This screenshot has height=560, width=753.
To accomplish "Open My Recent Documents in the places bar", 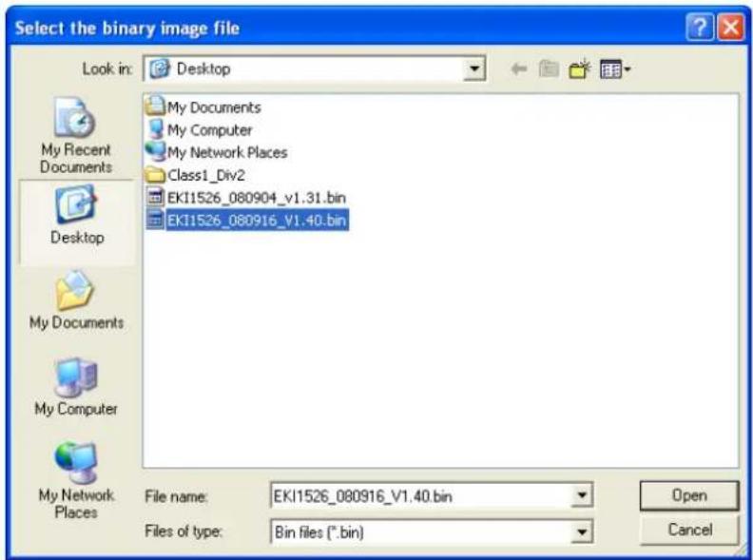I will coord(76,136).
